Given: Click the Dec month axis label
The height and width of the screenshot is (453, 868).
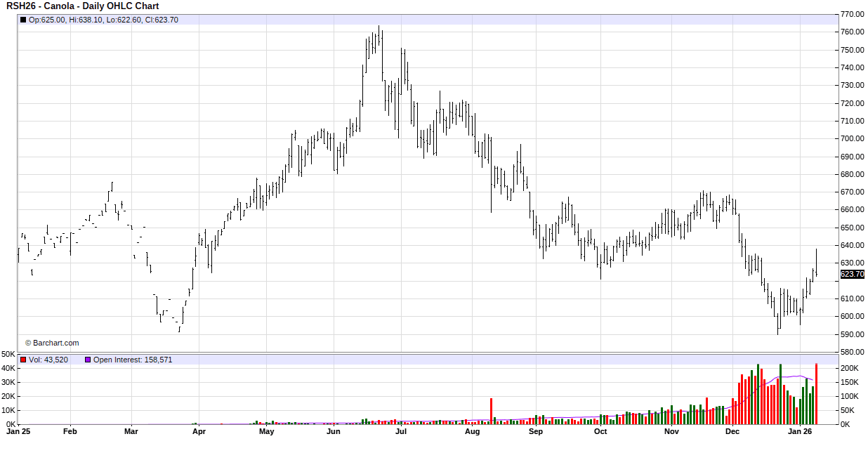Looking at the screenshot, I should coord(732,432).
